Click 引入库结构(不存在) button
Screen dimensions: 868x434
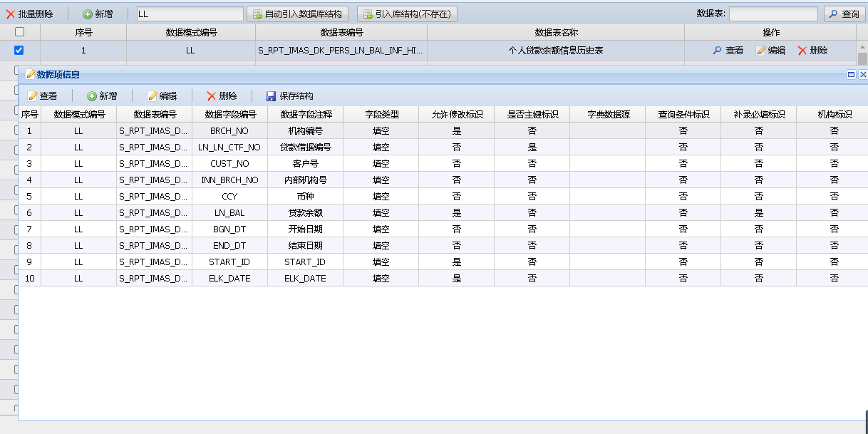[x=407, y=14]
